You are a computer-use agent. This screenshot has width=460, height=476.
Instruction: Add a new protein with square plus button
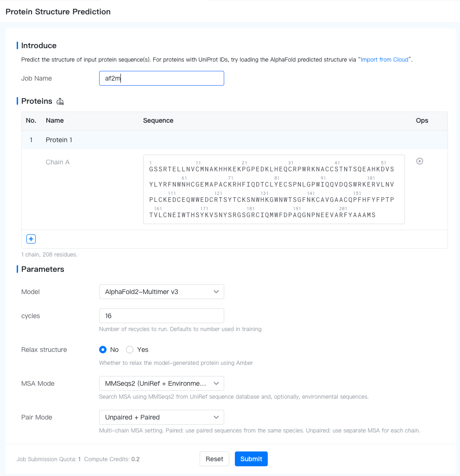coord(31,239)
